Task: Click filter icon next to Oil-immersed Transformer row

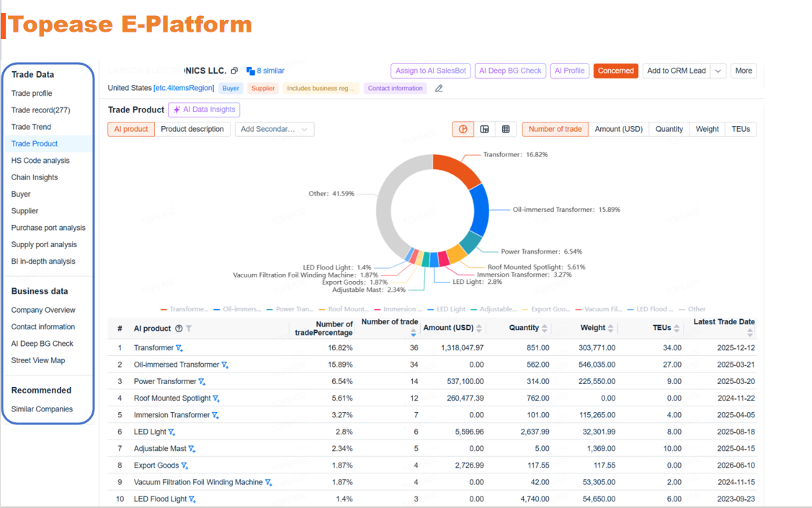Action: [x=225, y=365]
